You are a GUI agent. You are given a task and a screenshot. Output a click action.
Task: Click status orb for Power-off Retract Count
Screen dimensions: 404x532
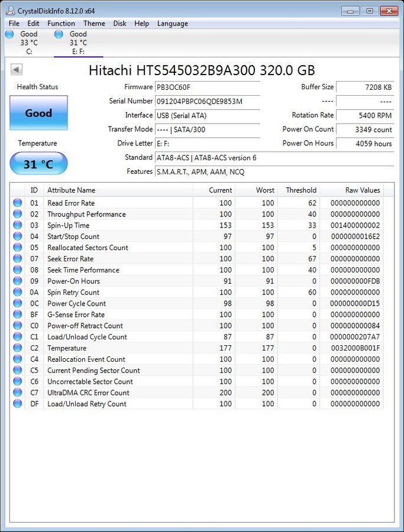(x=17, y=326)
